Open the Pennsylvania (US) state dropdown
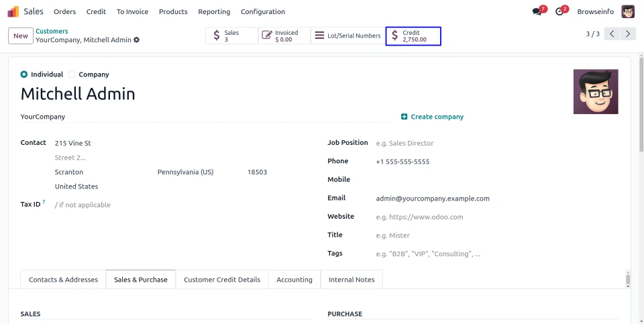 (195, 172)
